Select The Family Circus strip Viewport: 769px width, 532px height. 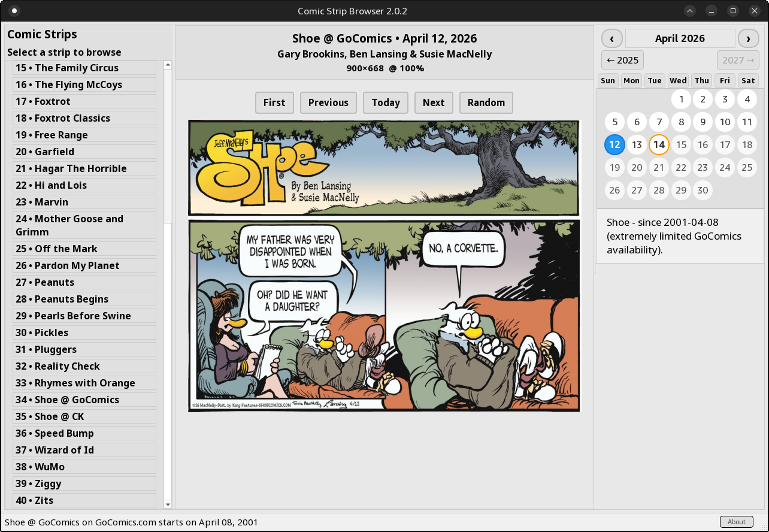pos(84,68)
